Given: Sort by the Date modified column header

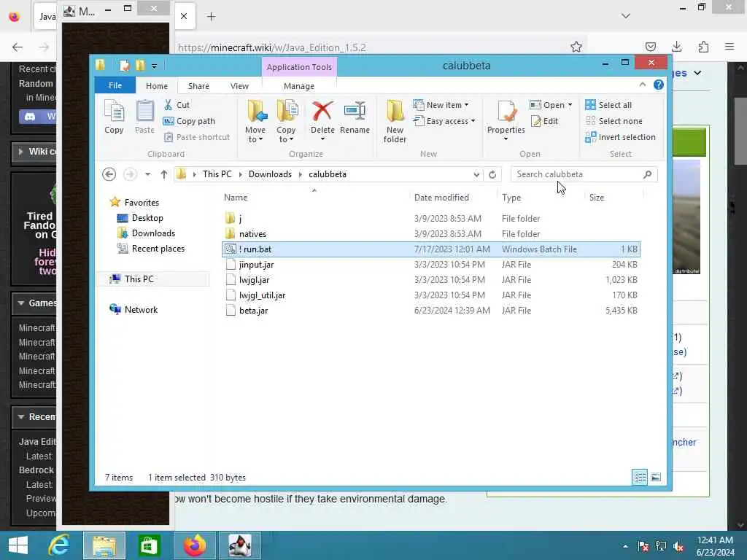Looking at the screenshot, I should pyautogui.click(x=441, y=197).
